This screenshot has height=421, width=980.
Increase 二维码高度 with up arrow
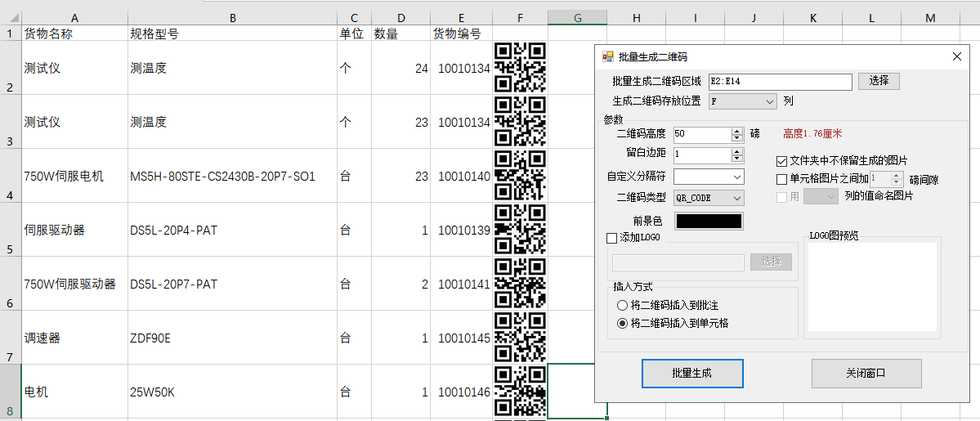[x=737, y=131]
